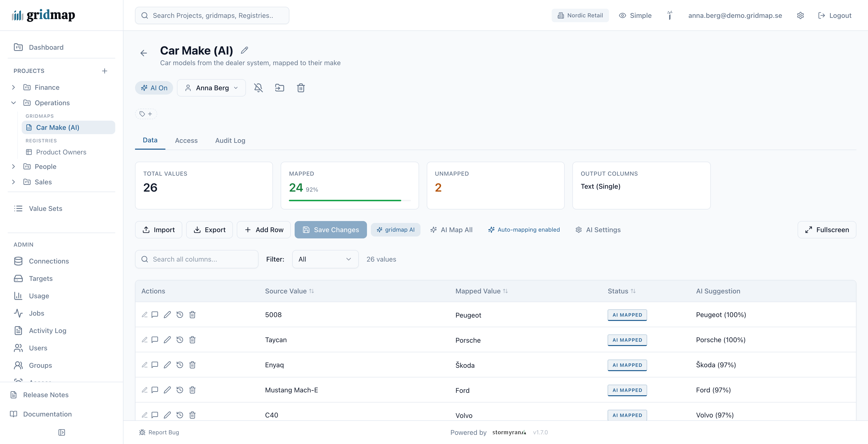Viewport: 868px width, 444px height.
Task: Toggle the AI On switch
Action: (x=154, y=88)
